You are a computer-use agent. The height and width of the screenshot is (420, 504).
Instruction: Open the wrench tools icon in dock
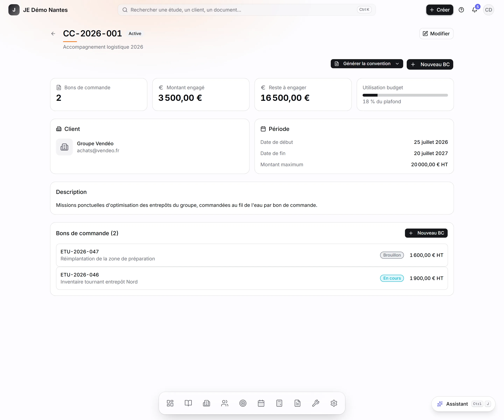pos(316,403)
